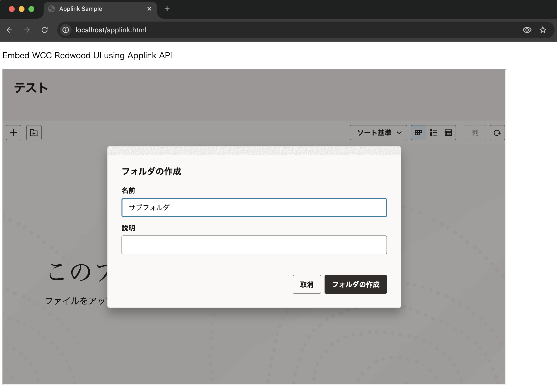This screenshot has height=392, width=557.
Task: Bookmark page with the star icon
Action: click(x=543, y=30)
